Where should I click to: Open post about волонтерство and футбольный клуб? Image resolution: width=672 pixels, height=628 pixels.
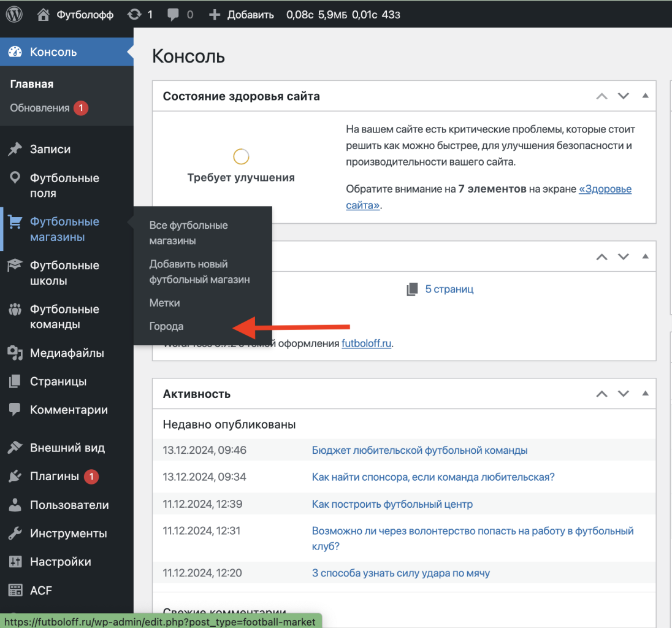pos(473,538)
